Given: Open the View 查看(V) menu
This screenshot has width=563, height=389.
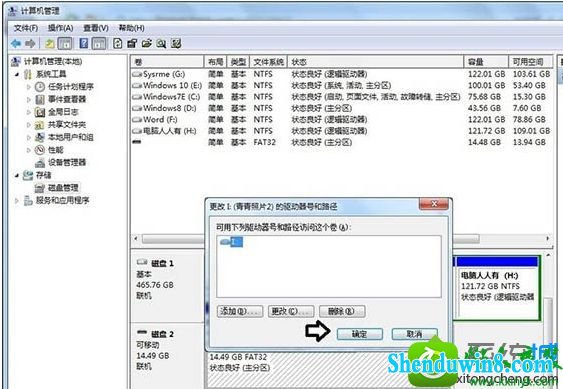Looking at the screenshot, I should click(x=96, y=28).
